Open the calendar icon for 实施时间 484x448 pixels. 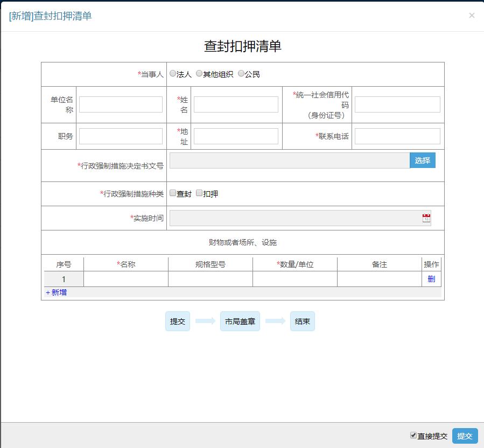tap(426, 218)
